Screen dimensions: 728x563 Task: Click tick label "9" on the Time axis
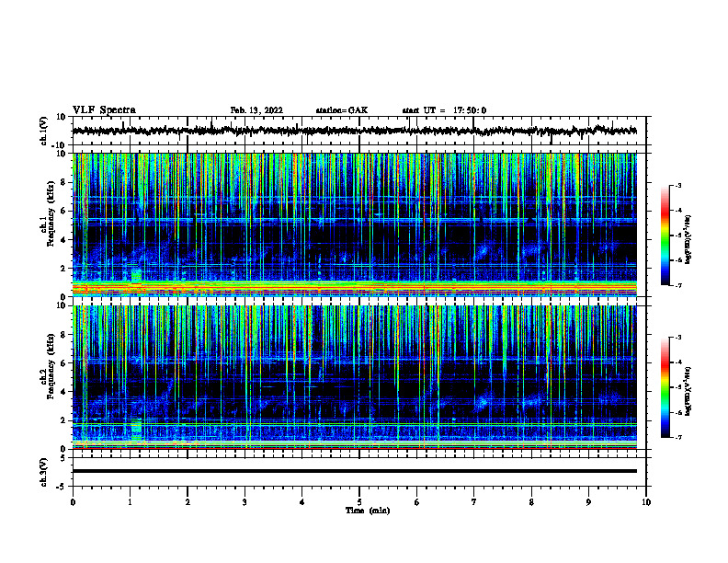coord(588,502)
